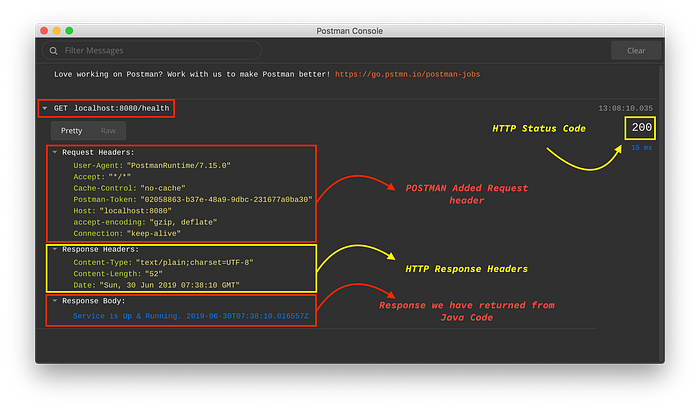Click the 13:08:10.035 timestamp
The height and width of the screenshot is (410, 700).
coord(625,108)
